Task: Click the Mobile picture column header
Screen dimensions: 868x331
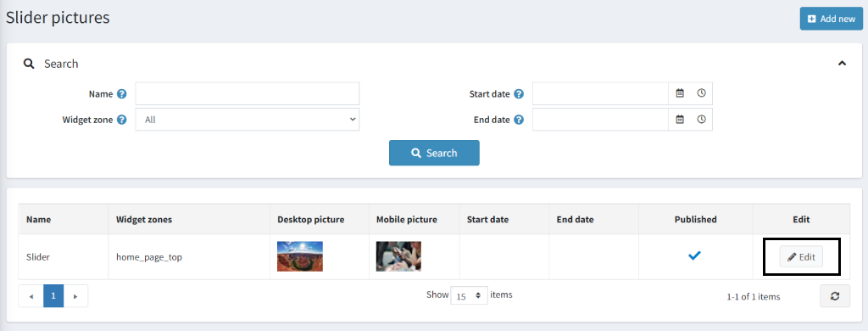Action: [414, 219]
